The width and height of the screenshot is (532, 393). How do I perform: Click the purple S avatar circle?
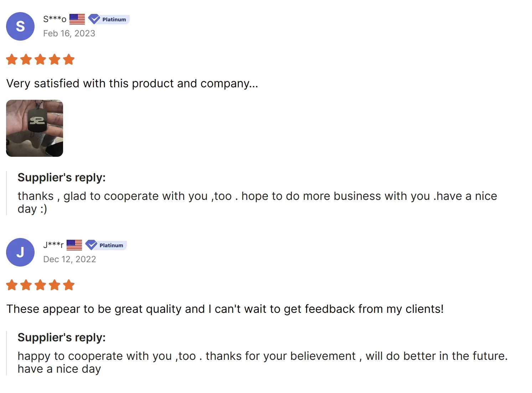20,26
